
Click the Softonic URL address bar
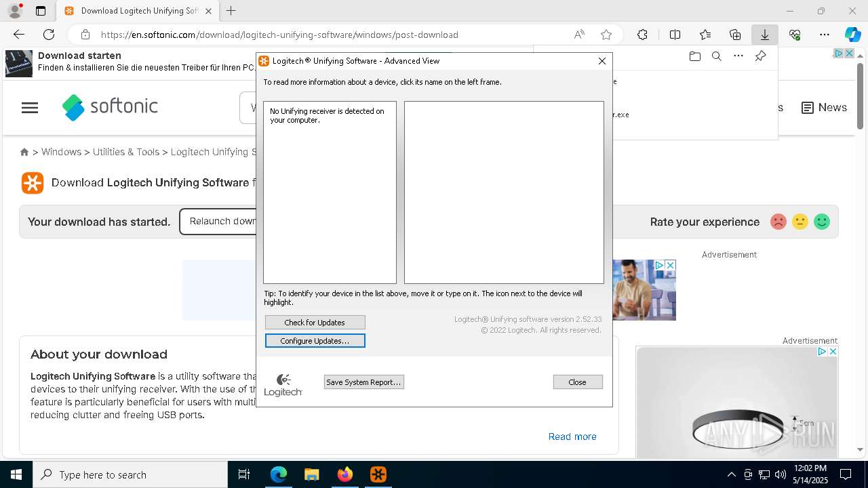point(279,35)
